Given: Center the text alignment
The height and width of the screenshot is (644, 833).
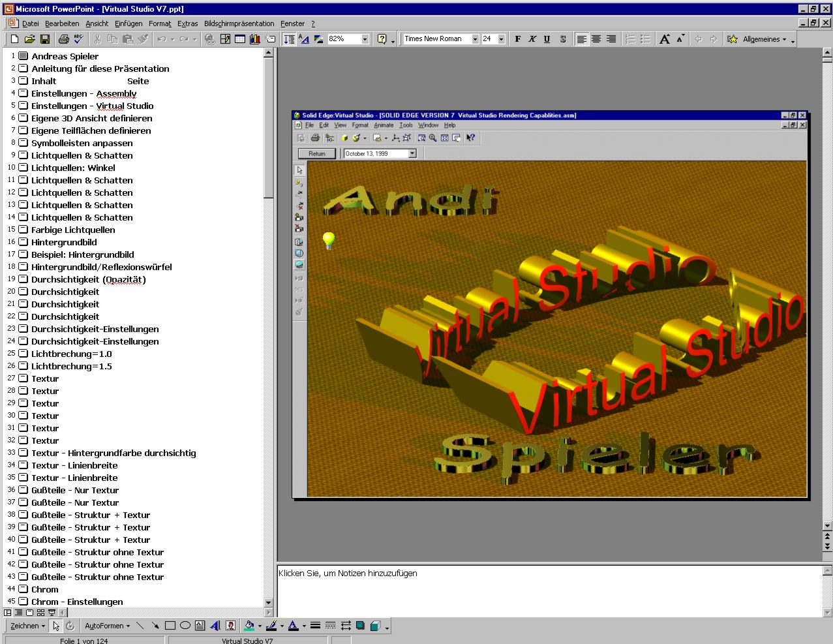Looking at the screenshot, I should 596,39.
